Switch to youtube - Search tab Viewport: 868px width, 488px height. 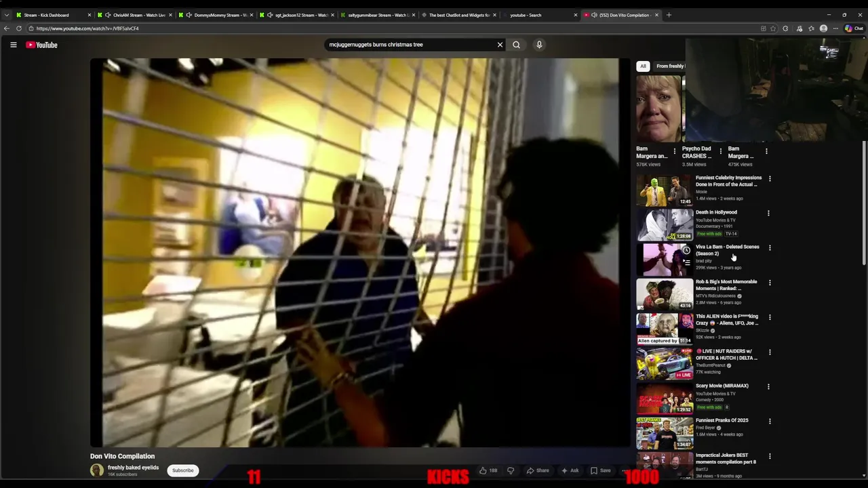(x=540, y=15)
